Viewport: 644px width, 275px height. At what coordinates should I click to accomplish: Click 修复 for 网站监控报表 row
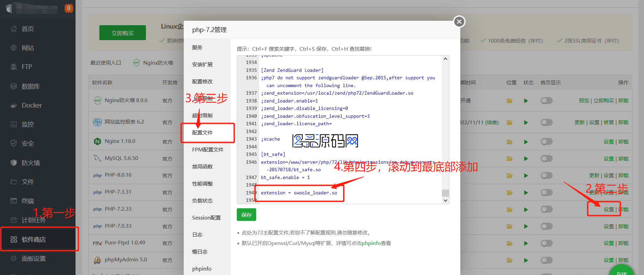pyautogui.click(x=609, y=123)
